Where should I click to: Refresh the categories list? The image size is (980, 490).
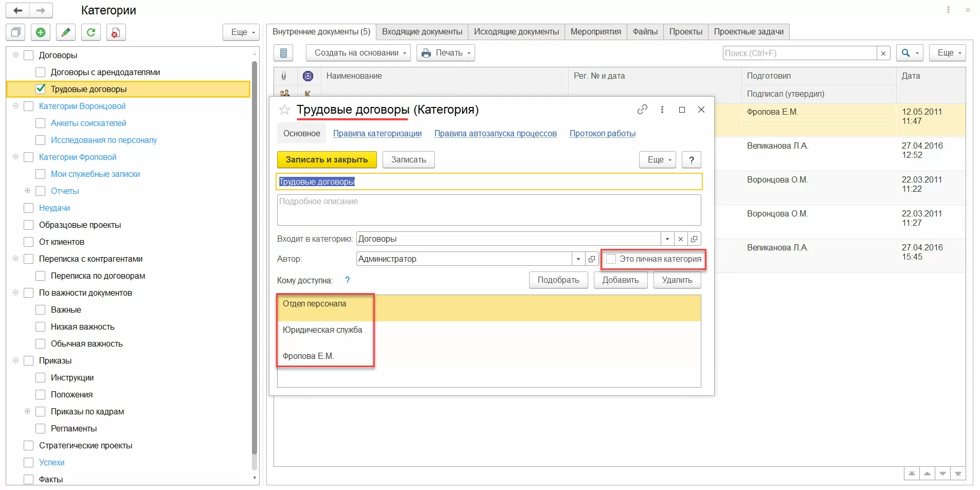(x=91, y=32)
